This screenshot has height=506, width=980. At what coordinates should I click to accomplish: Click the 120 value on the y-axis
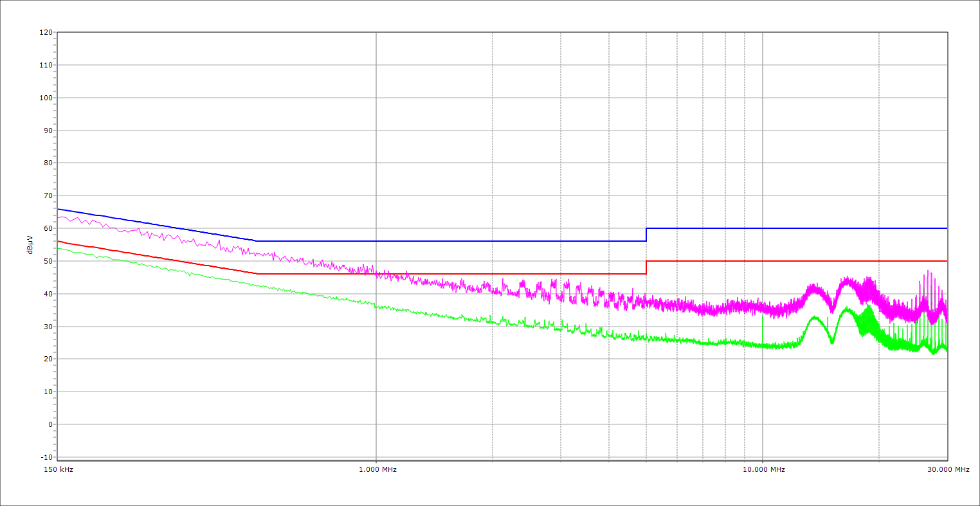click(46, 32)
